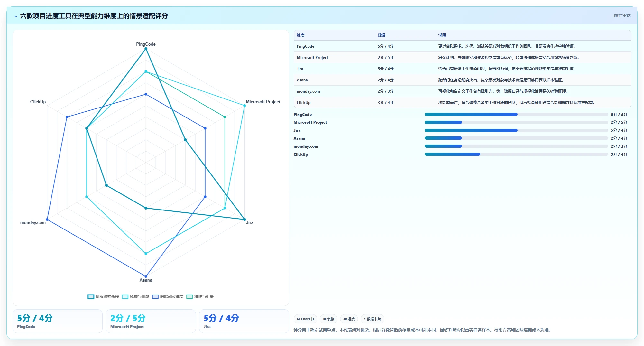Click the radar data point at the PingCode vertex

click(146, 49)
